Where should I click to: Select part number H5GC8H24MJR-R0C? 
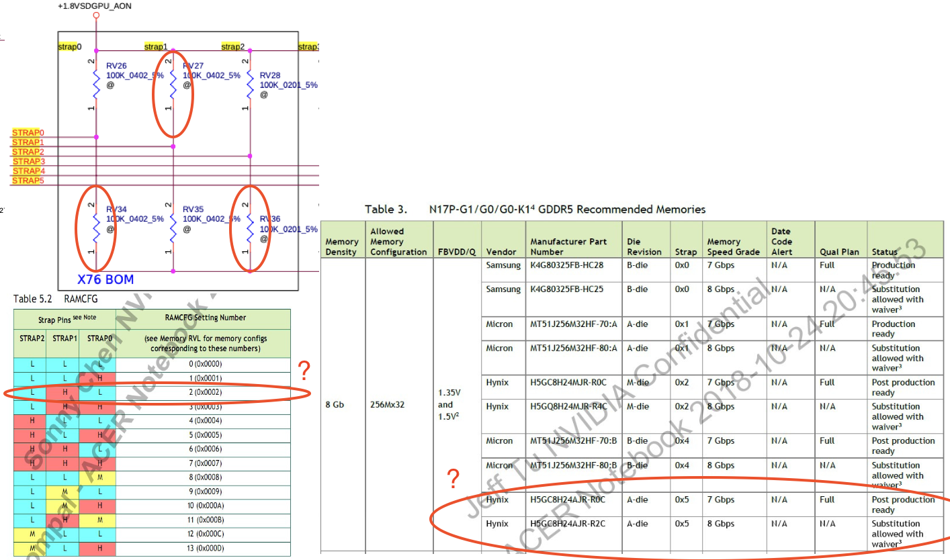(568, 383)
